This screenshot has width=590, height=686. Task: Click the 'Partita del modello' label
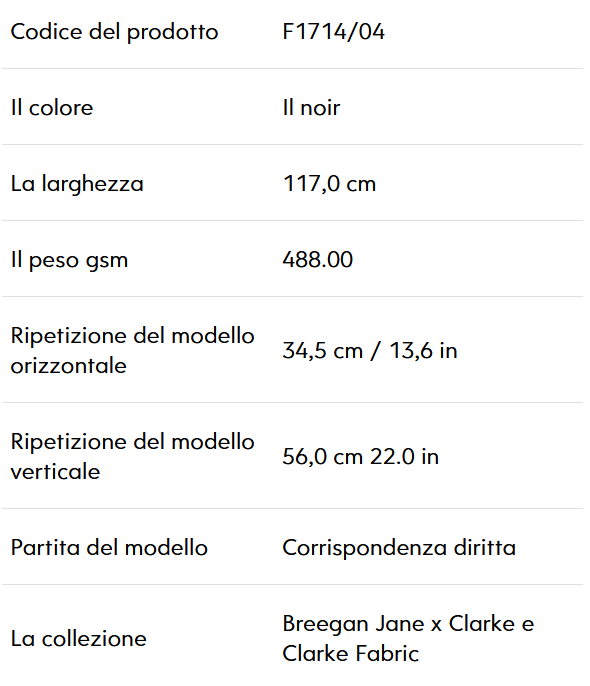pos(109,547)
